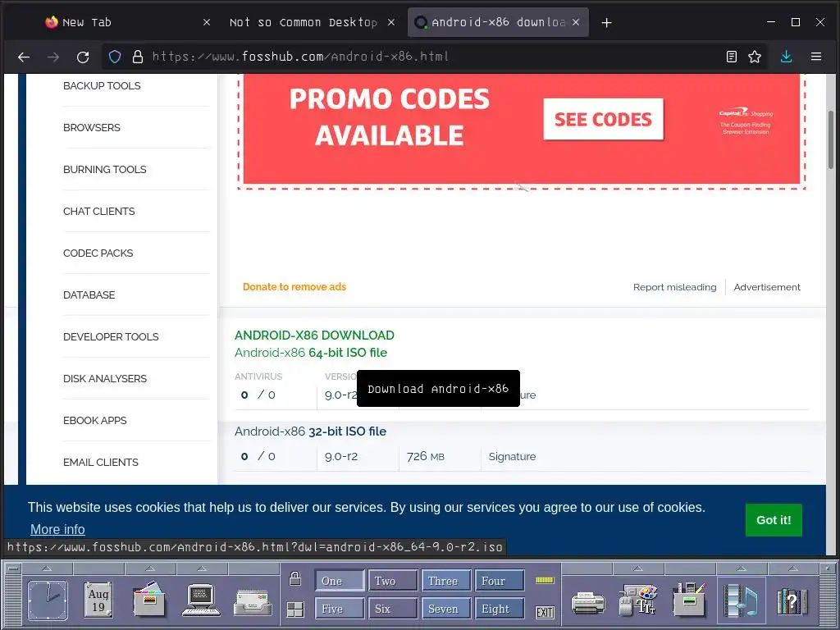Click the padlock site security icon

(138, 57)
